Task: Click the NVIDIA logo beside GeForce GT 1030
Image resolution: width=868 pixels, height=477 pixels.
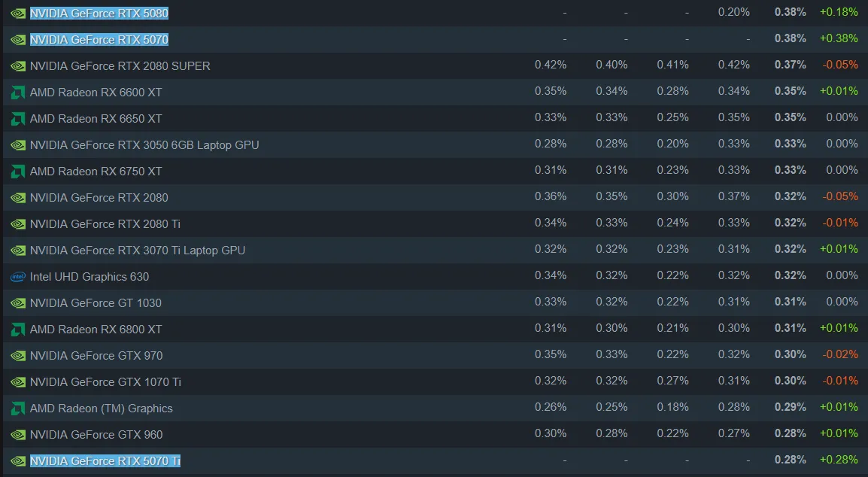Action: pos(18,303)
